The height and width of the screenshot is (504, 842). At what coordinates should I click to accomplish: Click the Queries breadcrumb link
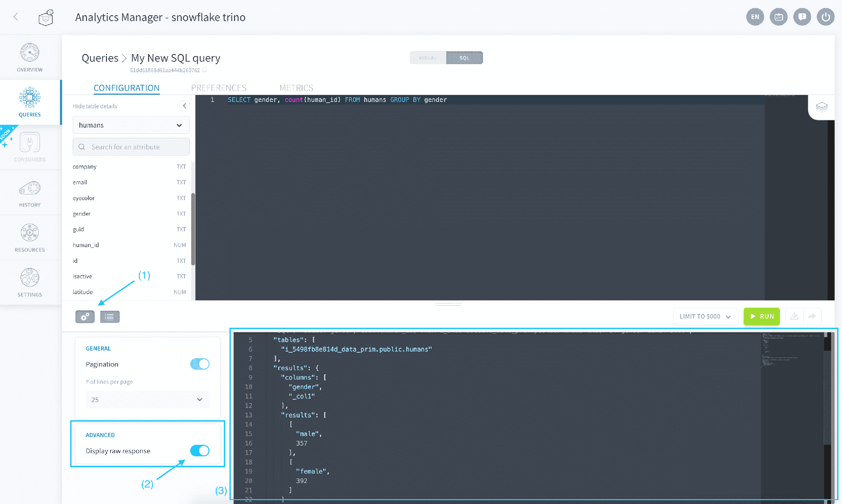pyautogui.click(x=100, y=58)
